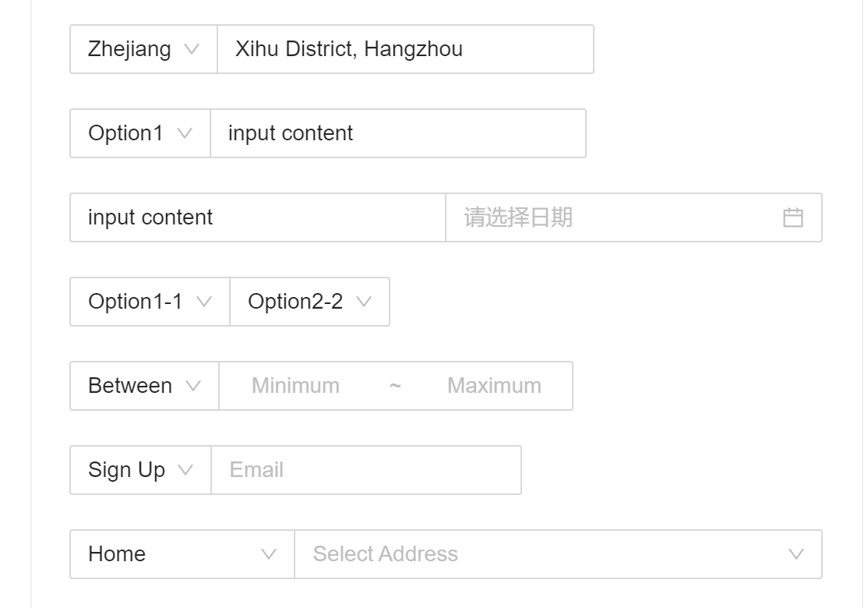Click the chevron at right of Select Address

click(x=796, y=554)
